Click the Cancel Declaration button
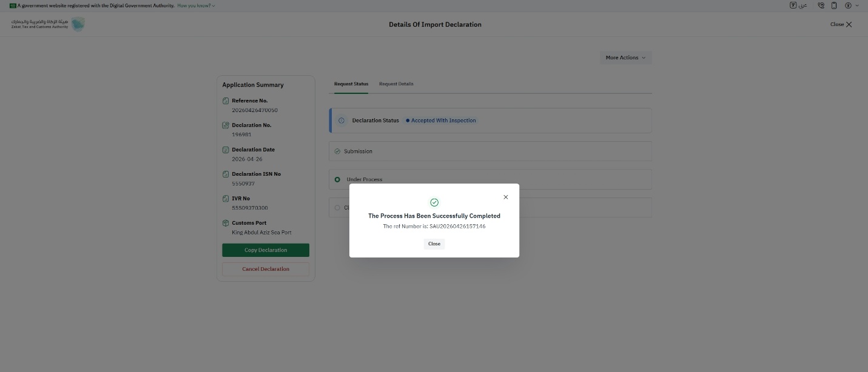Screen dimensions: 868x372 click(266, 269)
